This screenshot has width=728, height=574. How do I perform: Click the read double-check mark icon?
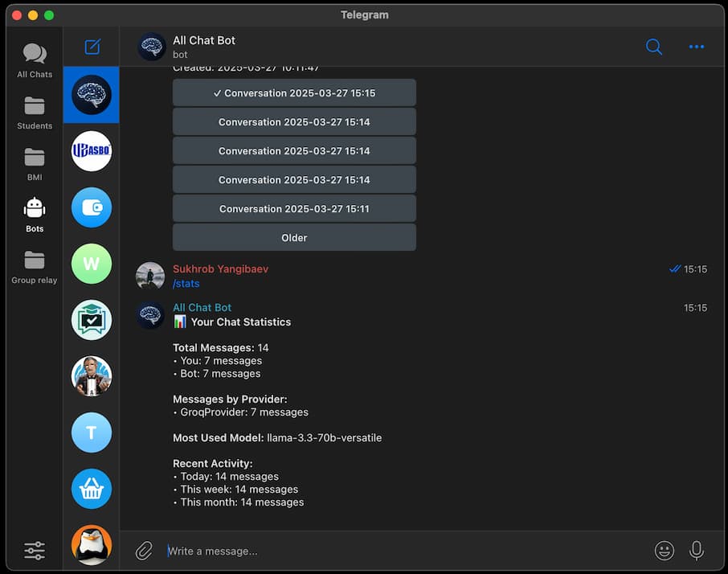pos(675,269)
